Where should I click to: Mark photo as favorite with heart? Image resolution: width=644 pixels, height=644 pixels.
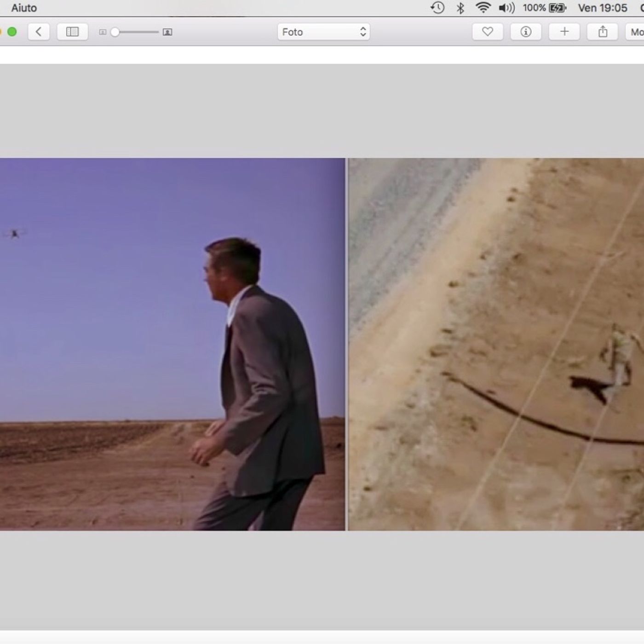pos(488,32)
